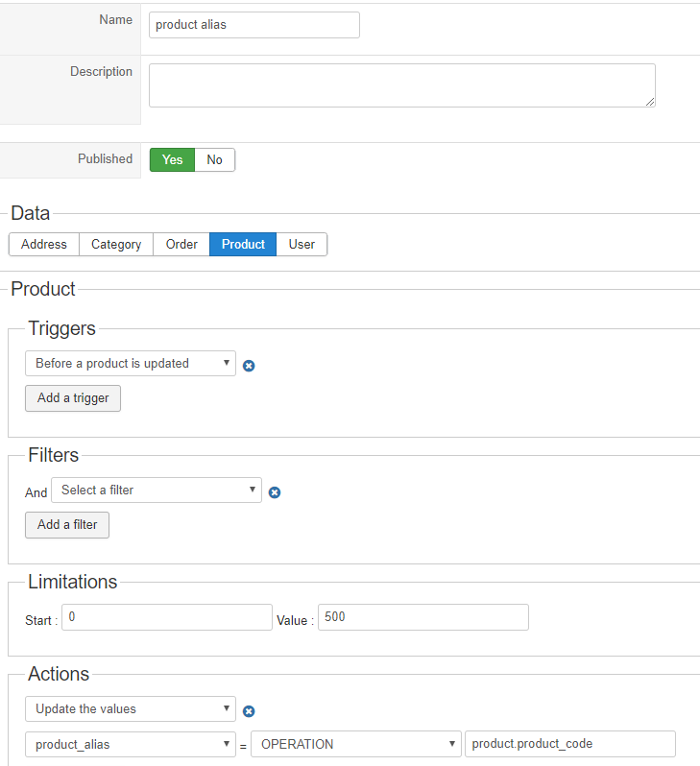Set Published to Yes
Viewport: 700px width, 766px height.
(x=172, y=159)
